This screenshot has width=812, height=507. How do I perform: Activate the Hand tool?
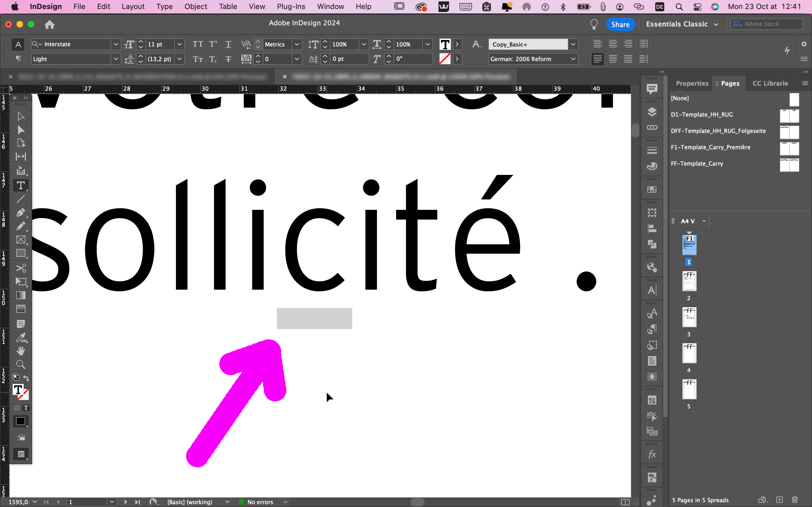pyautogui.click(x=21, y=351)
